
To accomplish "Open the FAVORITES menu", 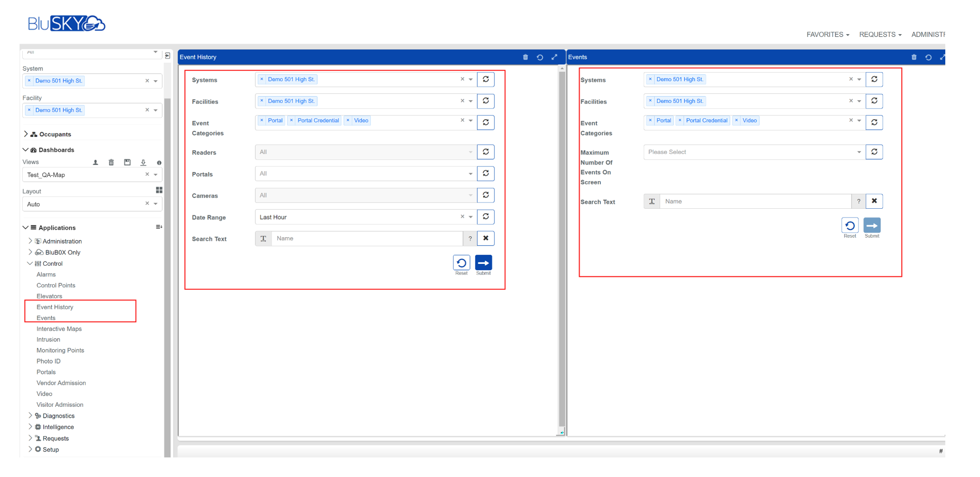I will point(827,35).
